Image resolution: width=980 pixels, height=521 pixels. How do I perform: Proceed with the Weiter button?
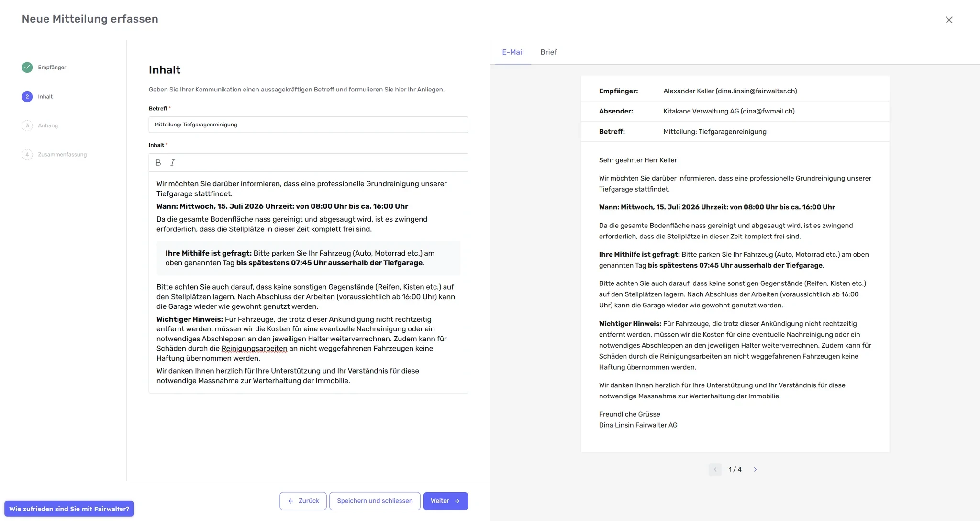[x=445, y=501]
